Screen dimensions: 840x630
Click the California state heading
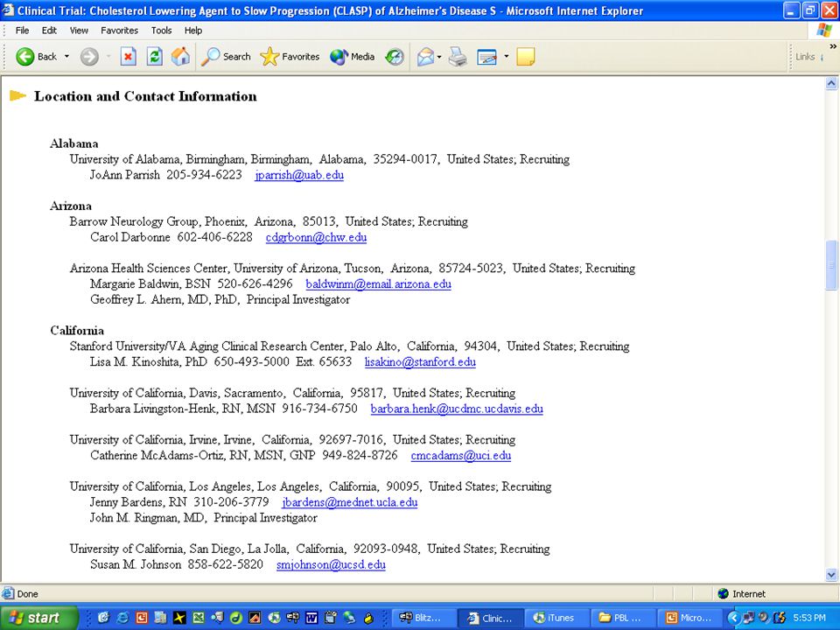click(77, 331)
